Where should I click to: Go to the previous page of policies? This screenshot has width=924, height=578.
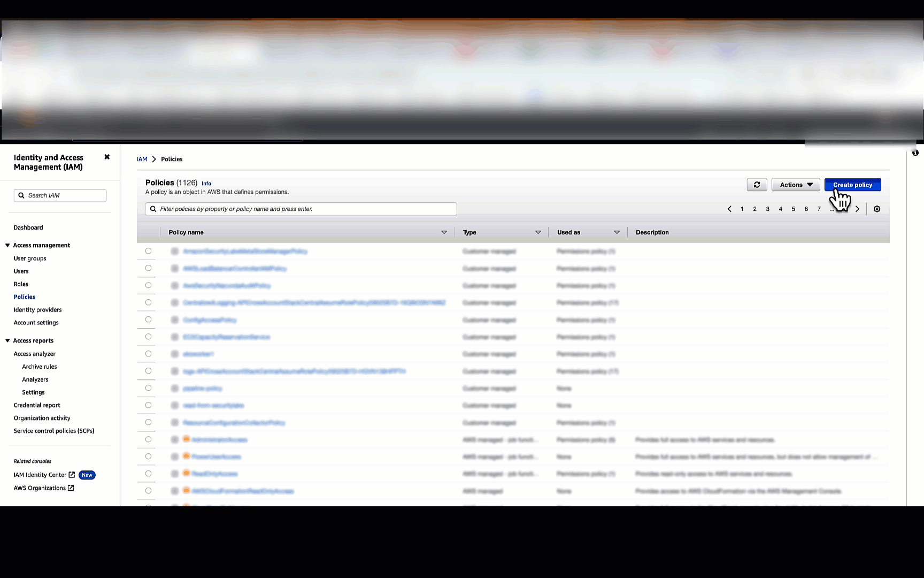729,209
